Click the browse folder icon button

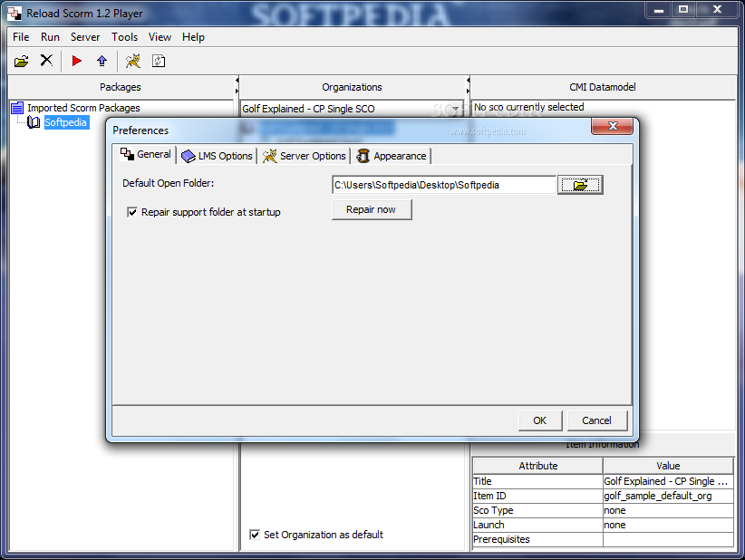580,185
